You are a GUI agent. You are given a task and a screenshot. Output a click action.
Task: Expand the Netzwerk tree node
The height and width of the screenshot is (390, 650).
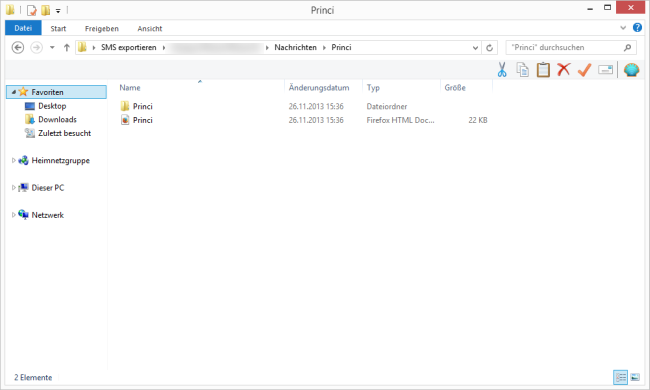click(x=13, y=215)
